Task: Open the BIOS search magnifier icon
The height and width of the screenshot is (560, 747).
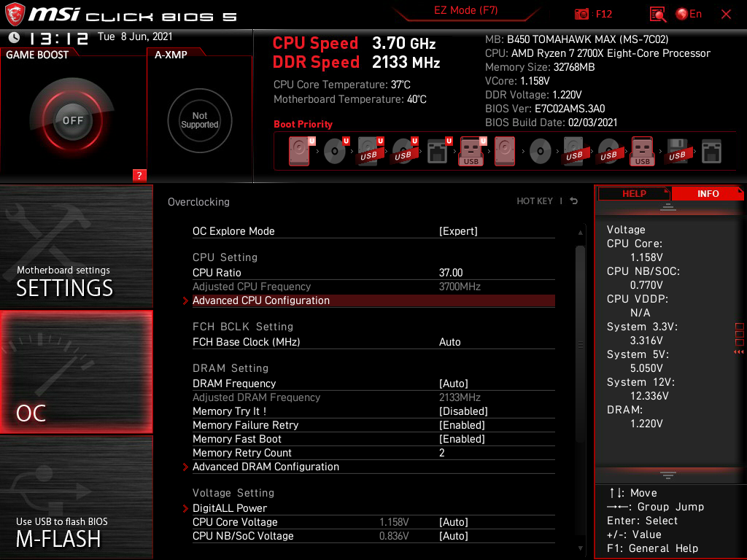Action: pos(658,15)
